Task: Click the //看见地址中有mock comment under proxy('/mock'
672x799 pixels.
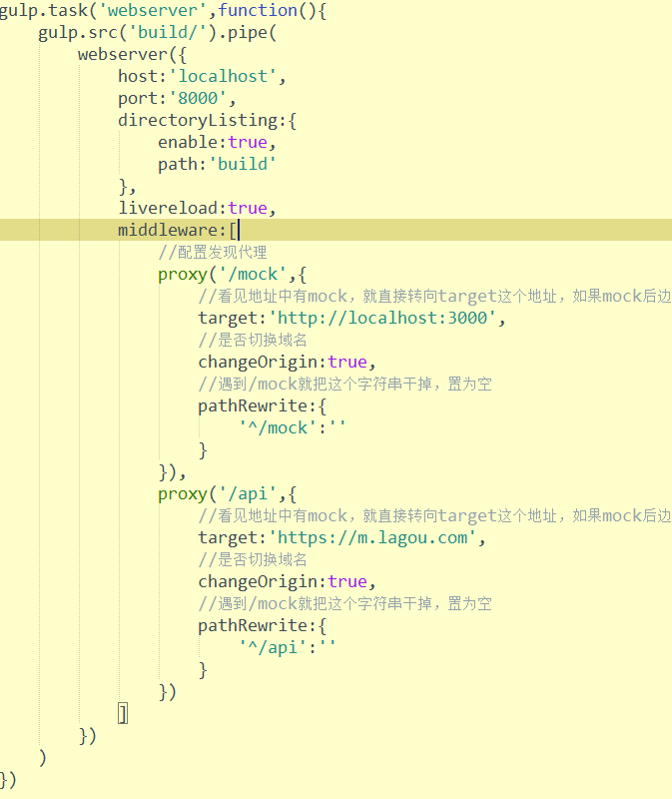Action: pos(435,296)
